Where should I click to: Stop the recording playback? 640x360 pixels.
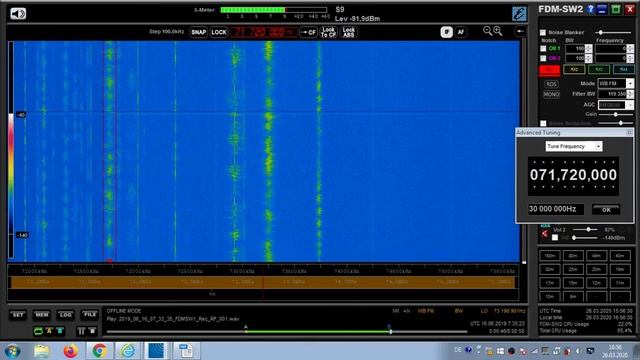click(92, 331)
